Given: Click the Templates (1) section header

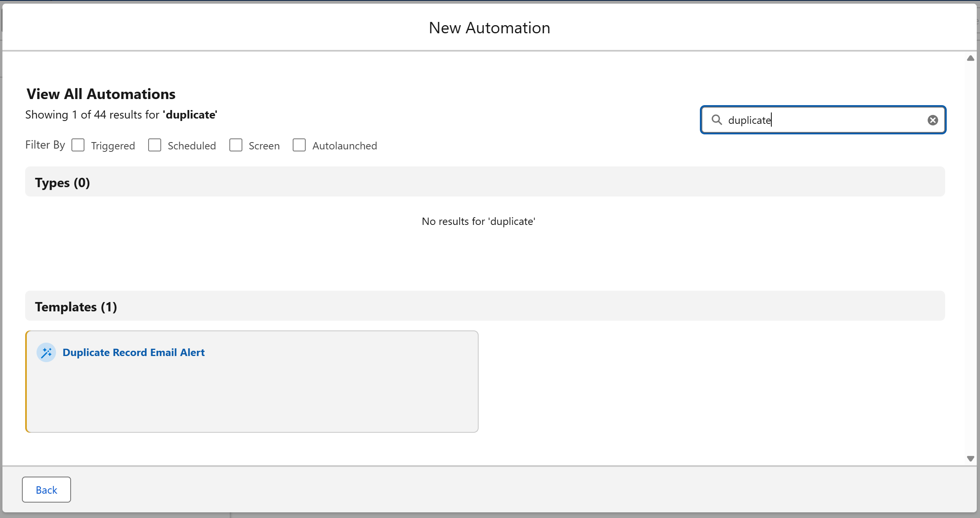Looking at the screenshot, I should [x=76, y=306].
